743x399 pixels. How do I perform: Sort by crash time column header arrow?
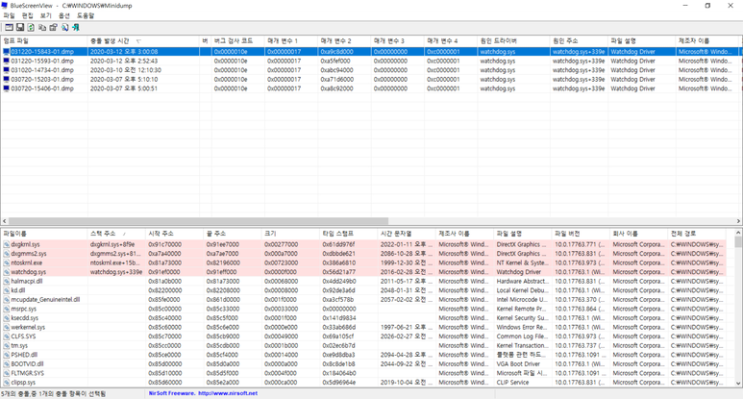click(x=138, y=42)
